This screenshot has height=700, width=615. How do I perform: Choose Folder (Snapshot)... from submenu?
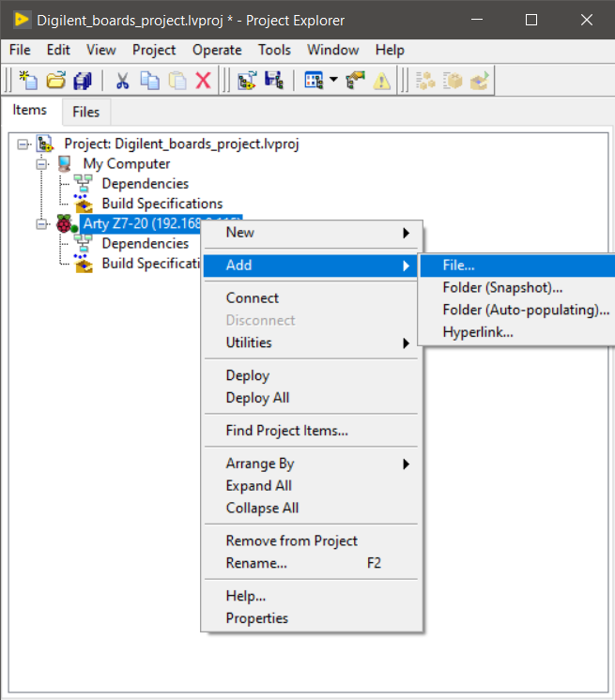coord(517,287)
